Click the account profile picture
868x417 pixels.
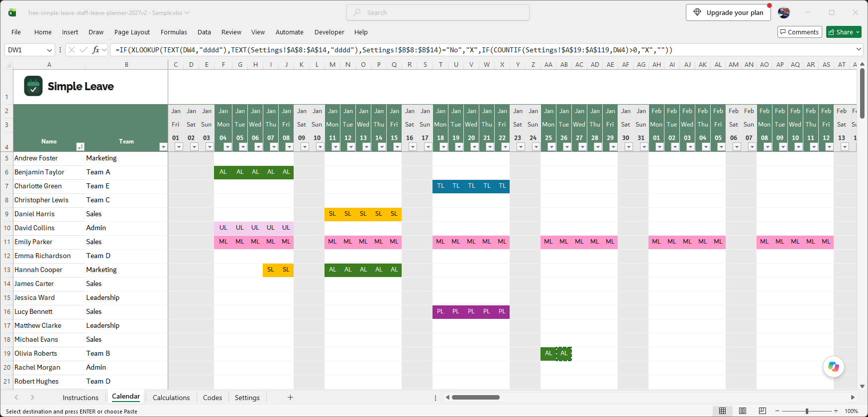(x=784, y=12)
